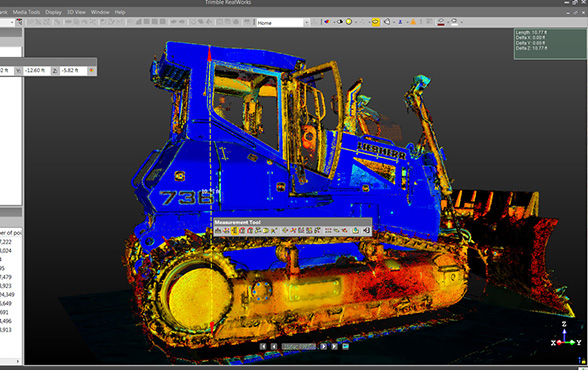
Task: Click the yellow sphere rendering icon
Action: [349, 22]
